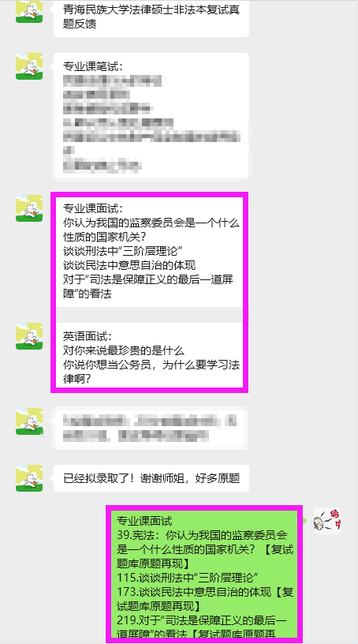Click own avatar beside green message bubble
The image size is (358, 644).
327,521
